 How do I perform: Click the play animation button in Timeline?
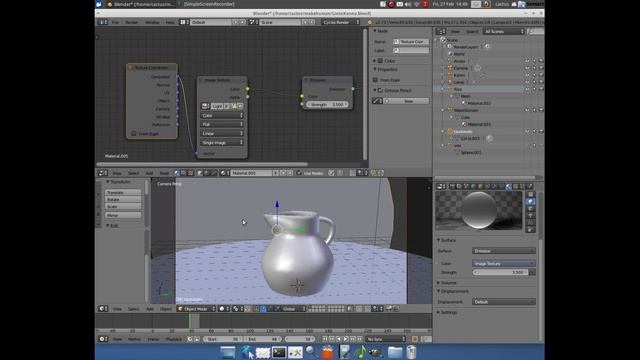[x=345, y=339]
